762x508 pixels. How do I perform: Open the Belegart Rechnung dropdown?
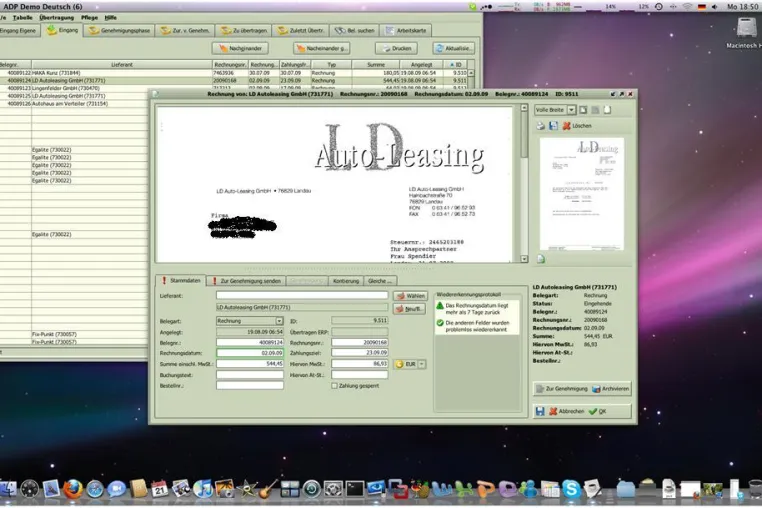tap(279, 321)
